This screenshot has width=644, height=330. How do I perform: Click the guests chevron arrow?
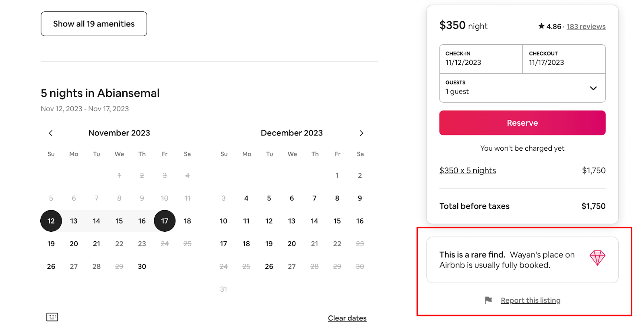pos(593,88)
